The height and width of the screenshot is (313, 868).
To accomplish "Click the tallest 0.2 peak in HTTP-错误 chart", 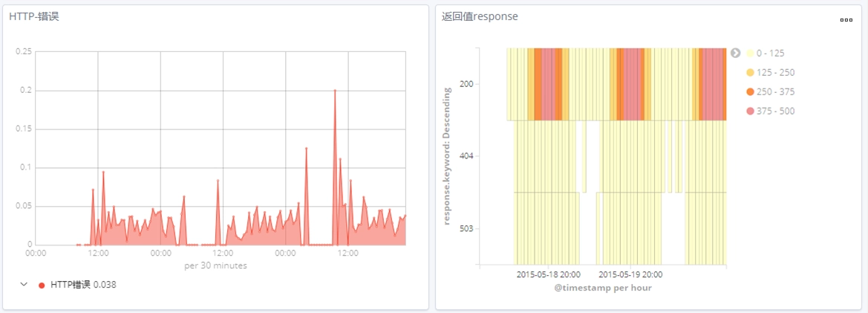I will click(x=335, y=91).
